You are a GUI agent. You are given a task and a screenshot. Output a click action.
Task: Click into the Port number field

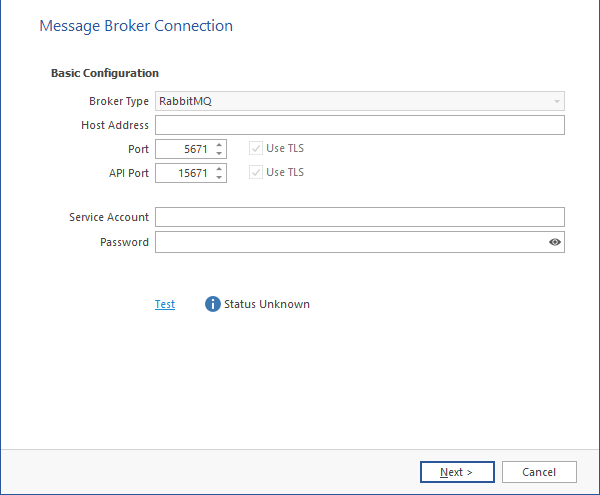tap(183, 149)
